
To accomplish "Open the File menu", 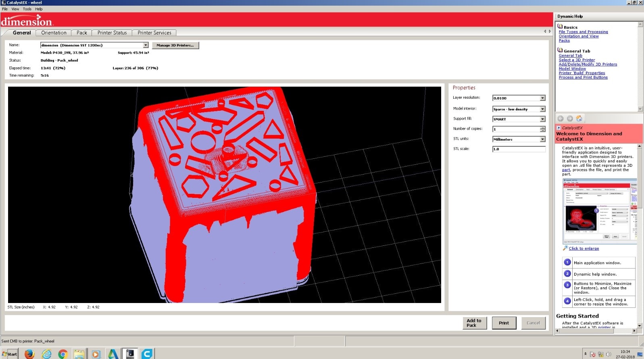I will tap(5, 9).
